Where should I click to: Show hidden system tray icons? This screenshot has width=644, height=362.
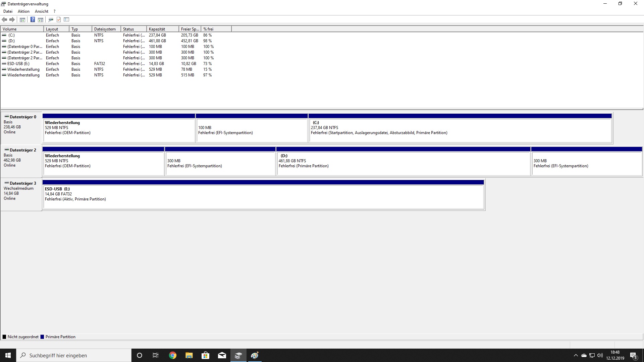pos(576,355)
